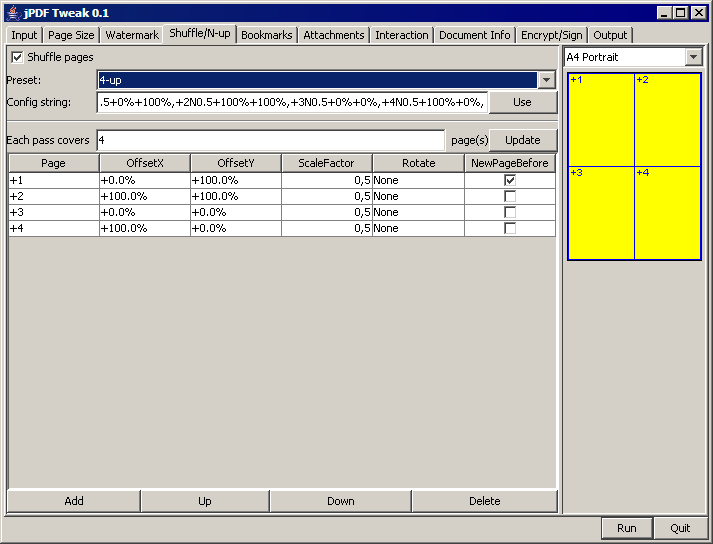713x544 pixels.
Task: Check NewPageBefore for page +4
Action: (x=510, y=228)
